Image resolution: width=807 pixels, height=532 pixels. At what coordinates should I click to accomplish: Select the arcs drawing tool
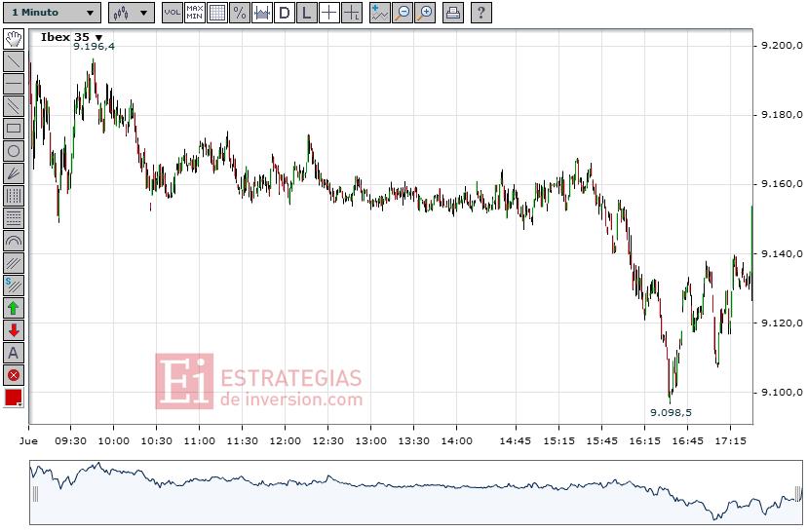[14, 241]
